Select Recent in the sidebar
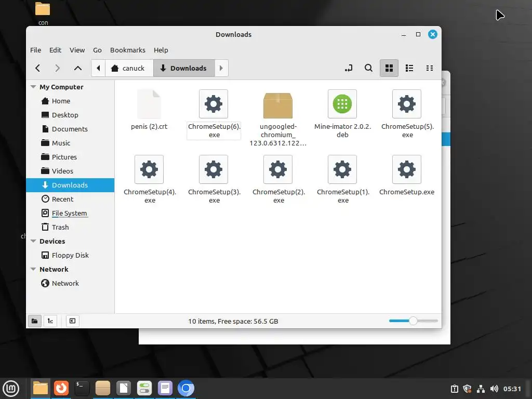Viewport: 532px width, 399px height. pyautogui.click(x=70, y=199)
